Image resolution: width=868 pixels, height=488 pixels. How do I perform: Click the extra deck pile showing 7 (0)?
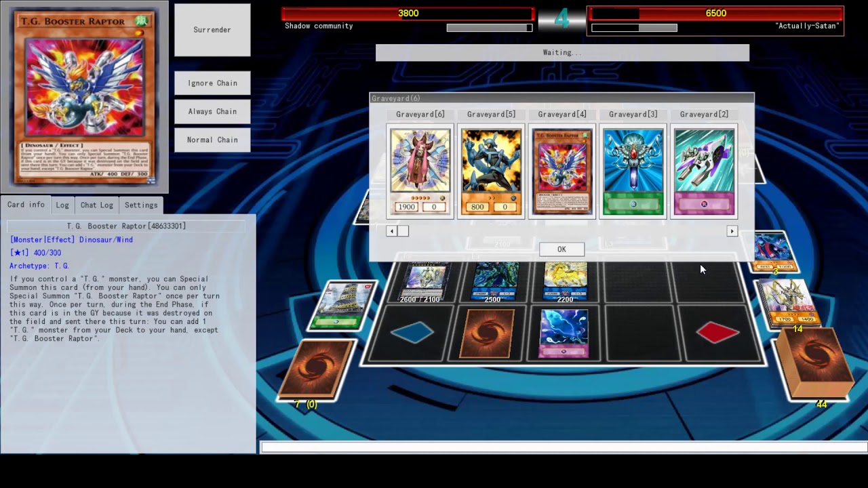(316, 369)
